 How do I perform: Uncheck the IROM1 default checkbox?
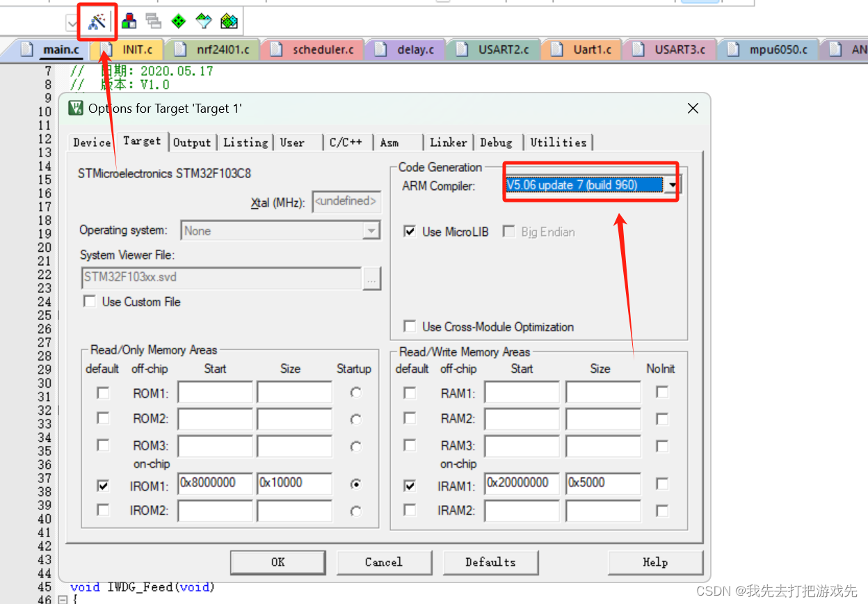[x=103, y=485]
